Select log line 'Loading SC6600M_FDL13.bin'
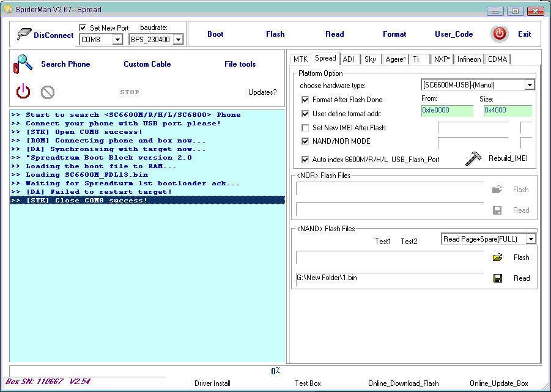The image size is (551, 392). click(x=147, y=174)
